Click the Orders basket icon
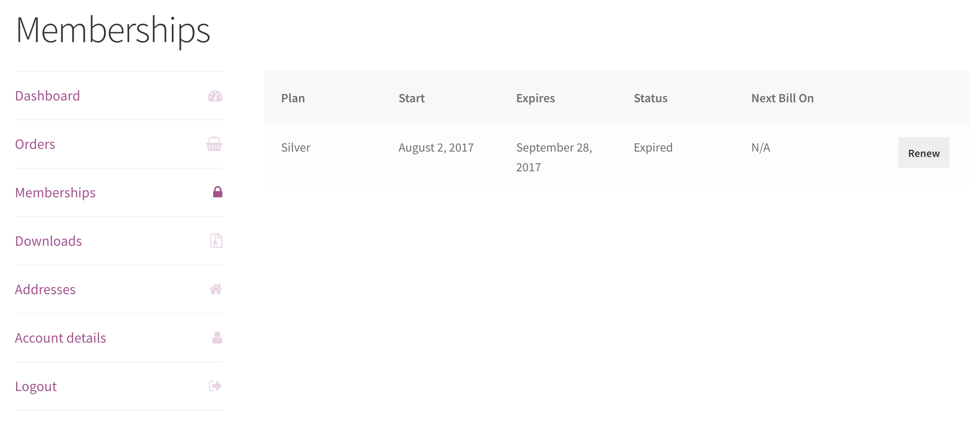Screen dimensions: 980x426 (214, 144)
